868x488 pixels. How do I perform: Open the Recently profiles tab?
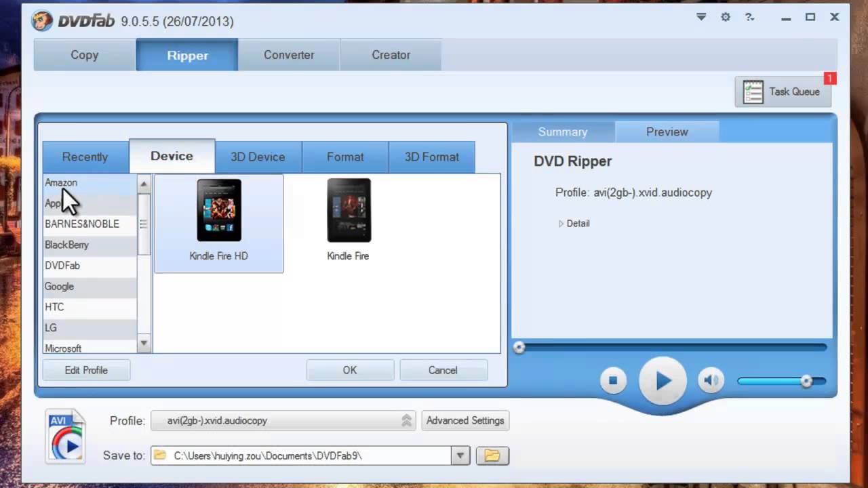(x=85, y=157)
